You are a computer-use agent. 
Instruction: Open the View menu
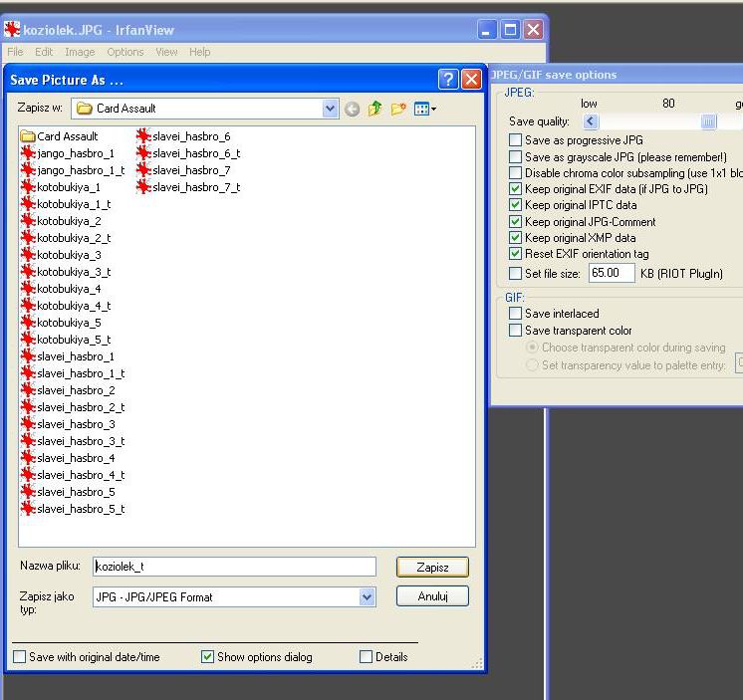[x=166, y=52]
